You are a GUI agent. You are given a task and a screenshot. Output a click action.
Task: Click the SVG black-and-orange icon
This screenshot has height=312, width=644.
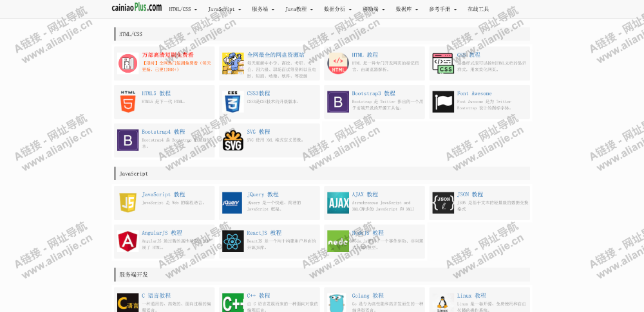click(233, 140)
